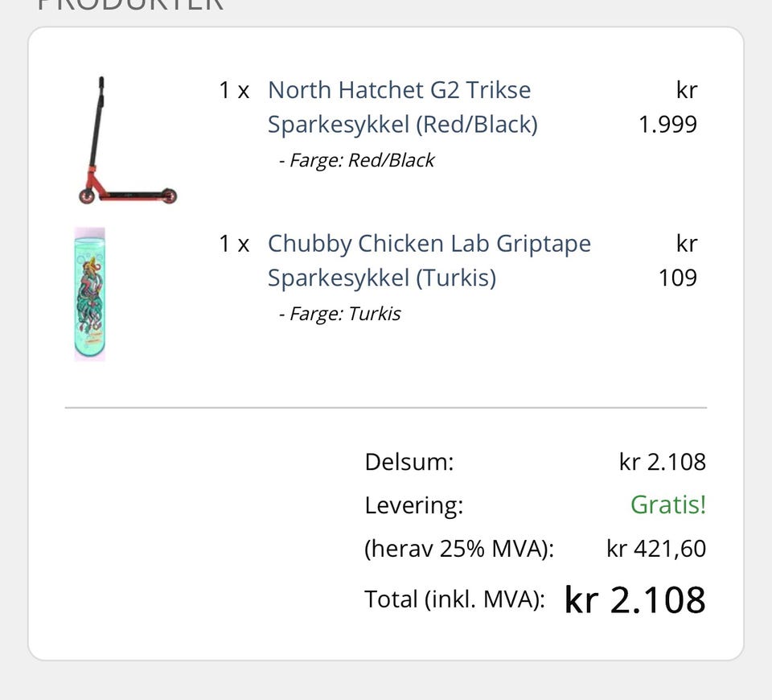Image resolution: width=772 pixels, height=700 pixels.
Task: Click the green "Gratis!" delivery text
Action: tap(667, 505)
